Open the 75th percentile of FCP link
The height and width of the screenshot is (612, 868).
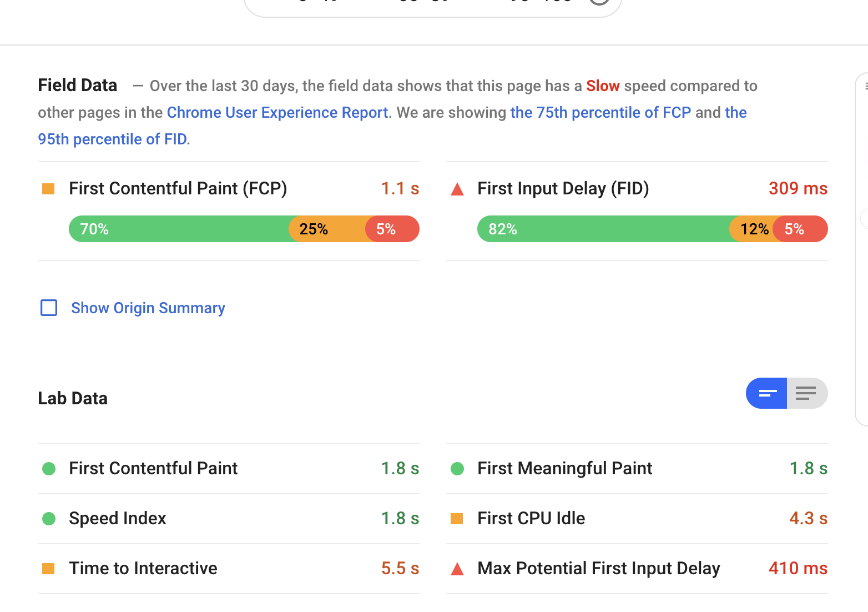click(x=600, y=113)
